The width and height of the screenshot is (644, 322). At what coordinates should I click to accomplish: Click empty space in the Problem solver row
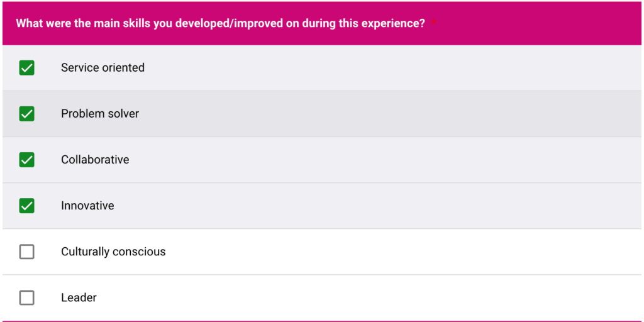pyautogui.click(x=377, y=114)
